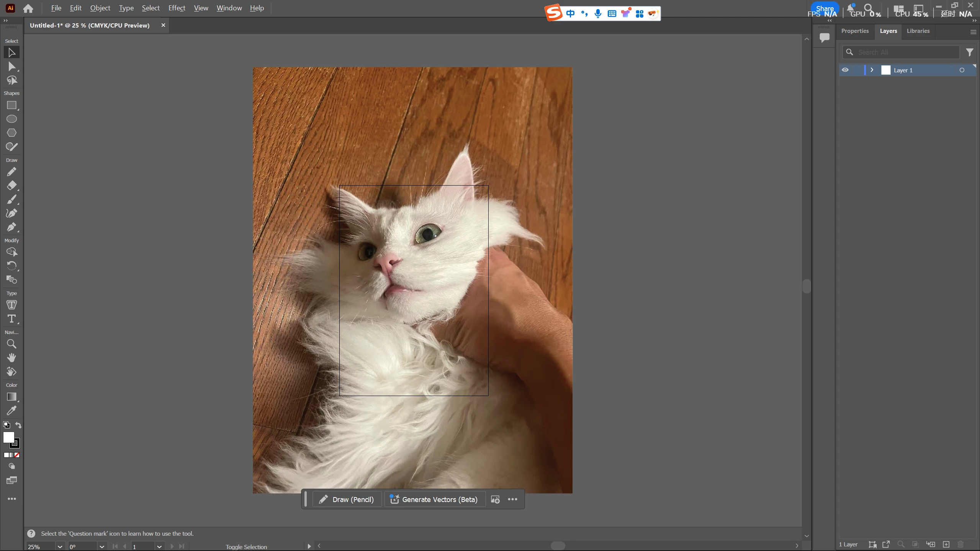
Task: Swap fill and stroke colors
Action: (x=18, y=425)
